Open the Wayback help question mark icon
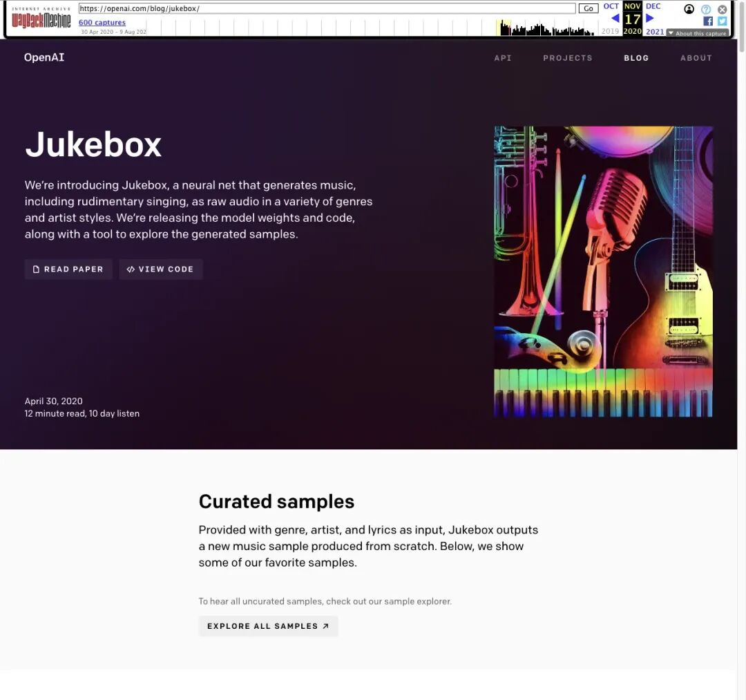Screen dimensions: 746x700 pos(705,10)
